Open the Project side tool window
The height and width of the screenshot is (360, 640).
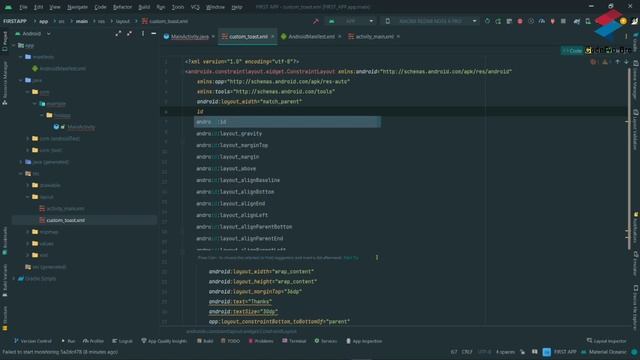[x=4, y=41]
